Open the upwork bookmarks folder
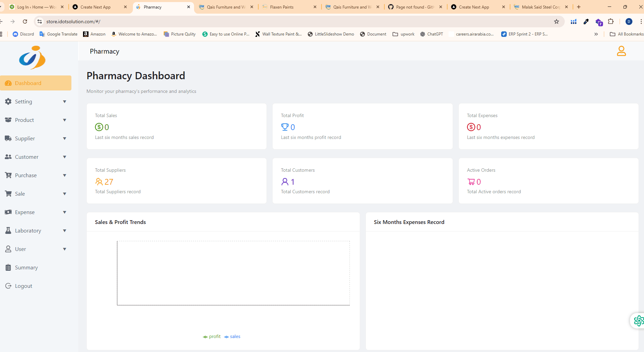 click(x=403, y=34)
